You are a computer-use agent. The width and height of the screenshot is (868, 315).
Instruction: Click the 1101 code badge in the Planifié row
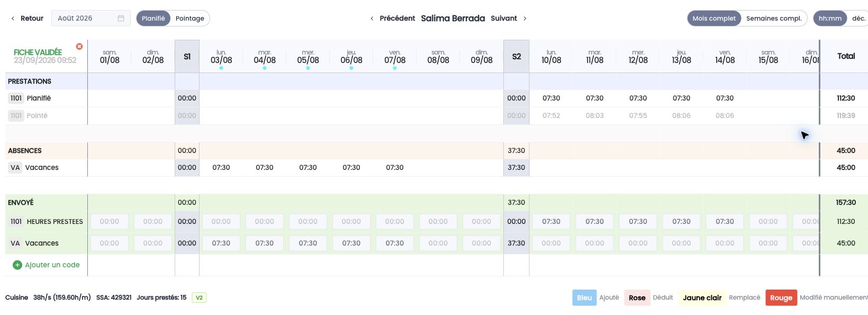pyautogui.click(x=16, y=98)
